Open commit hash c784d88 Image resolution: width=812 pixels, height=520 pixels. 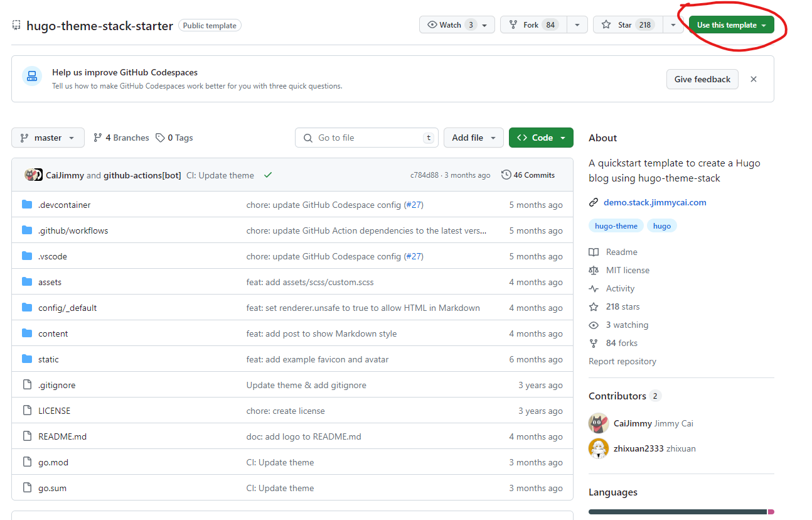click(x=425, y=175)
